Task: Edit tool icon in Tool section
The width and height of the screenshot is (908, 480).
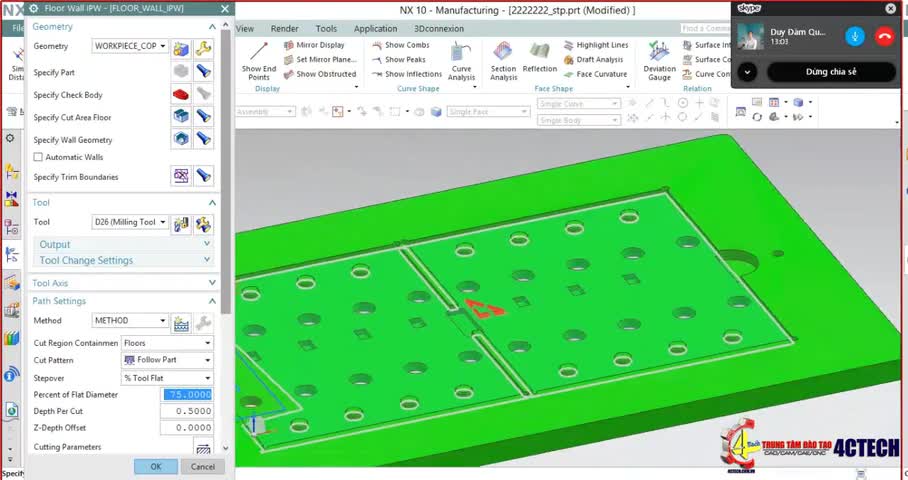Action: pyautogui.click(x=203, y=224)
